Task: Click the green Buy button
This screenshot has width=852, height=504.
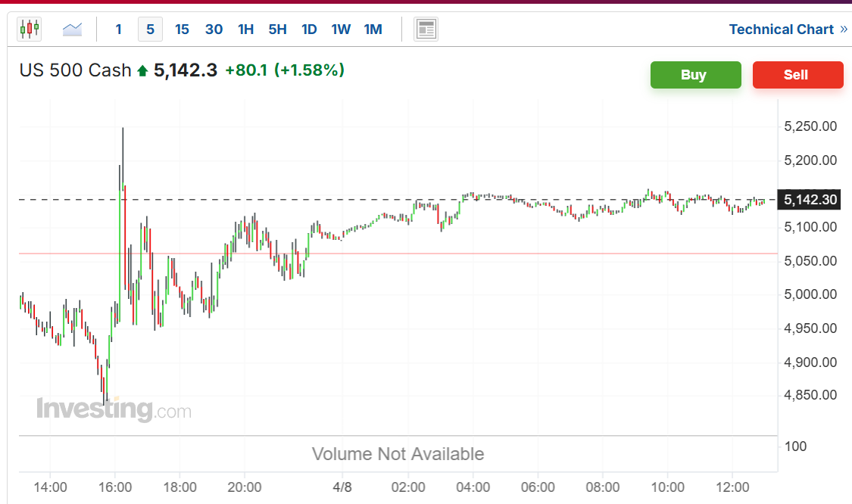Action: pyautogui.click(x=696, y=75)
